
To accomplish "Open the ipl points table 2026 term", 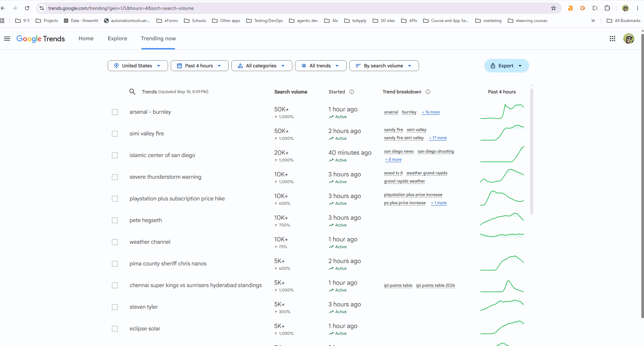I will click(x=436, y=285).
